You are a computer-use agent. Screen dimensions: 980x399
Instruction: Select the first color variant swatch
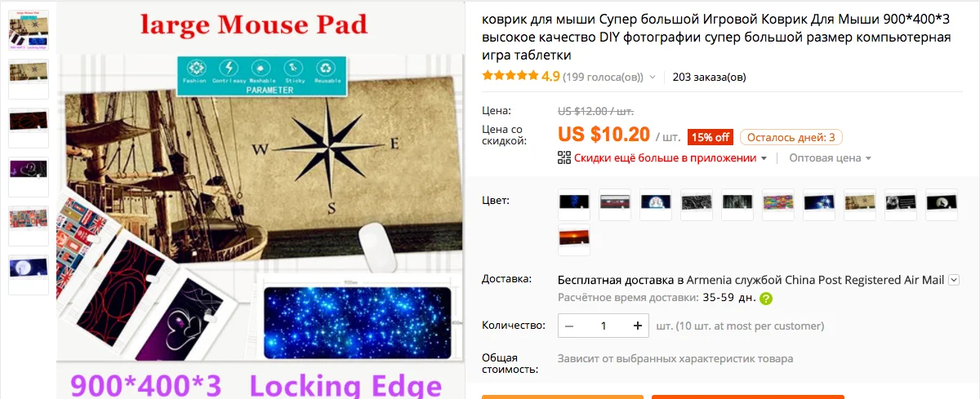pyautogui.click(x=574, y=205)
